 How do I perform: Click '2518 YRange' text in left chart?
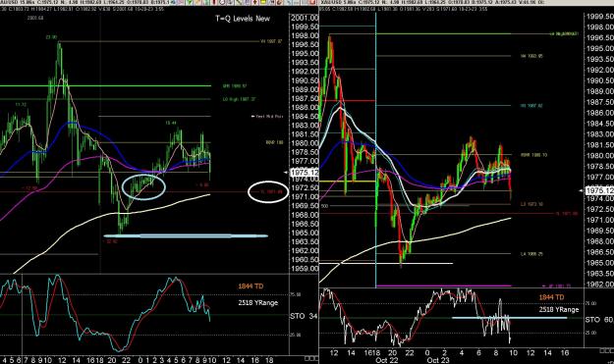click(x=258, y=302)
